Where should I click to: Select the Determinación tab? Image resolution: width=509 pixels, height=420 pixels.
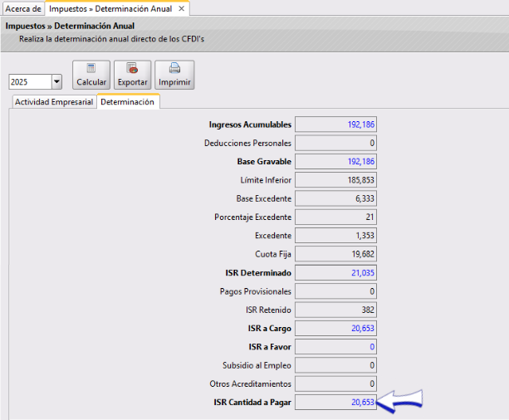(128, 102)
